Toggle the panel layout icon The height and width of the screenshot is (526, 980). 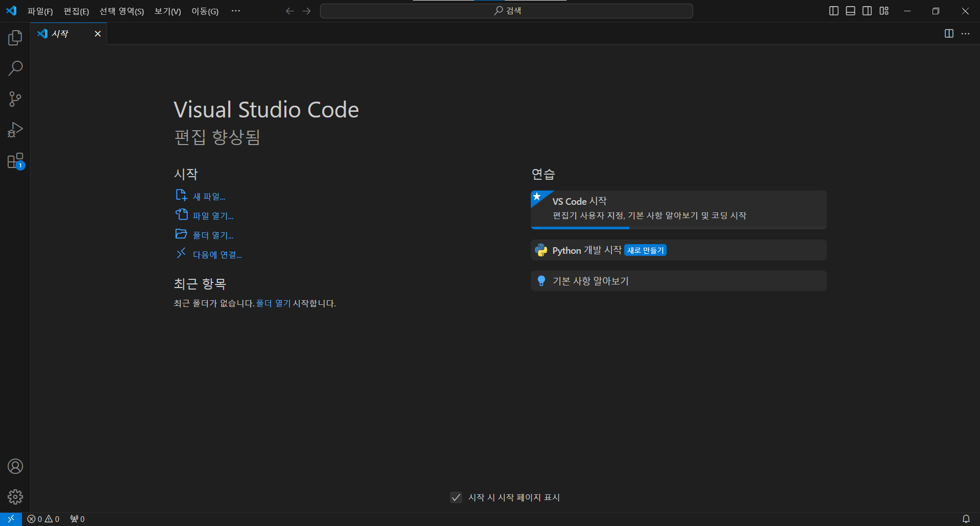click(850, 11)
